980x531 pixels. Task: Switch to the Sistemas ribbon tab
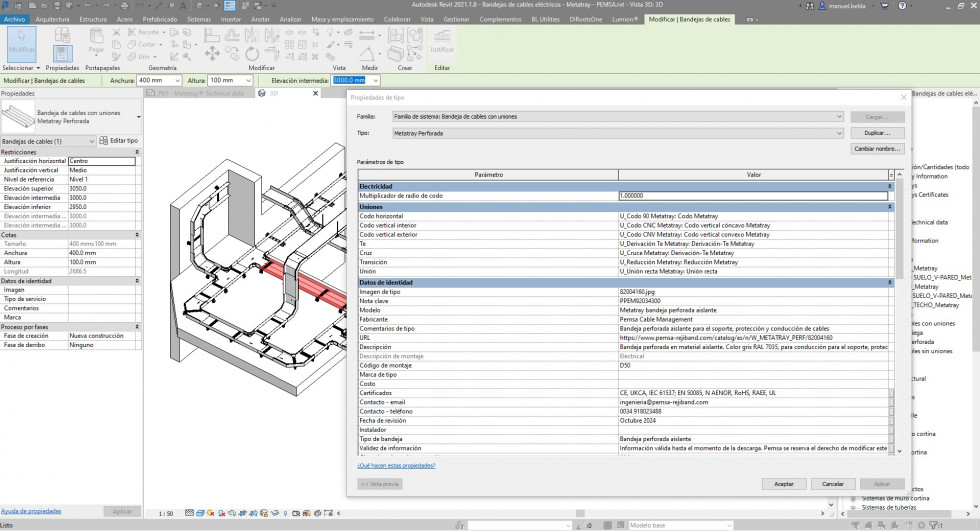click(199, 19)
